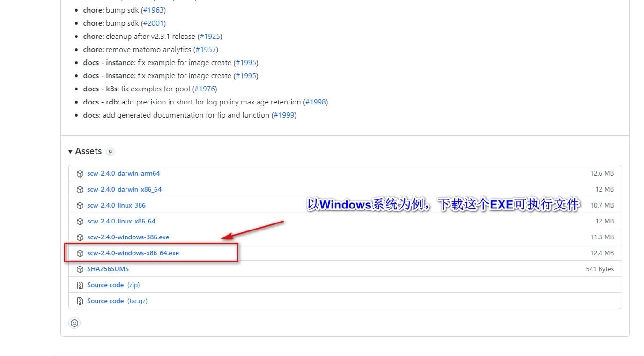Download scw-2.4.0-windows-386.exe

click(128, 237)
